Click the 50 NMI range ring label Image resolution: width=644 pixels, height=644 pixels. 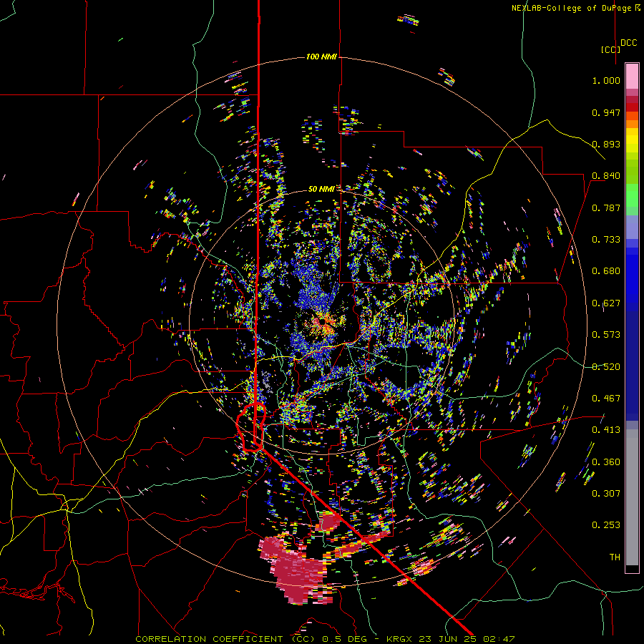(x=321, y=189)
